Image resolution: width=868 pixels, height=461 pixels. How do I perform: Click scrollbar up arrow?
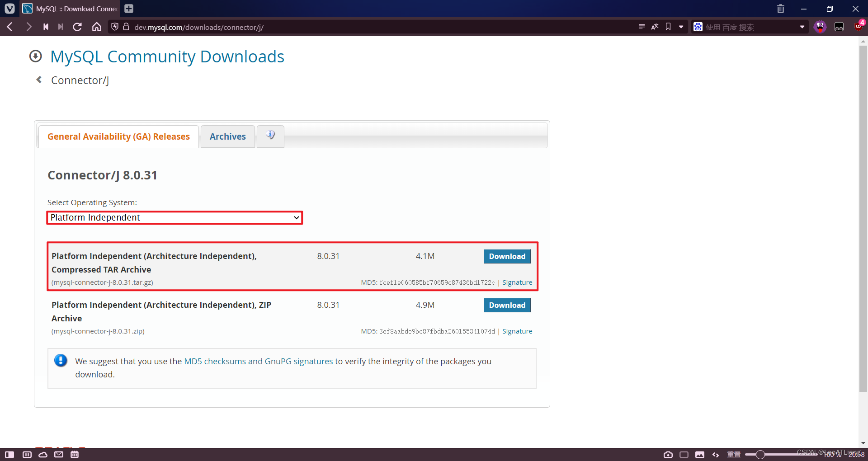click(x=863, y=41)
